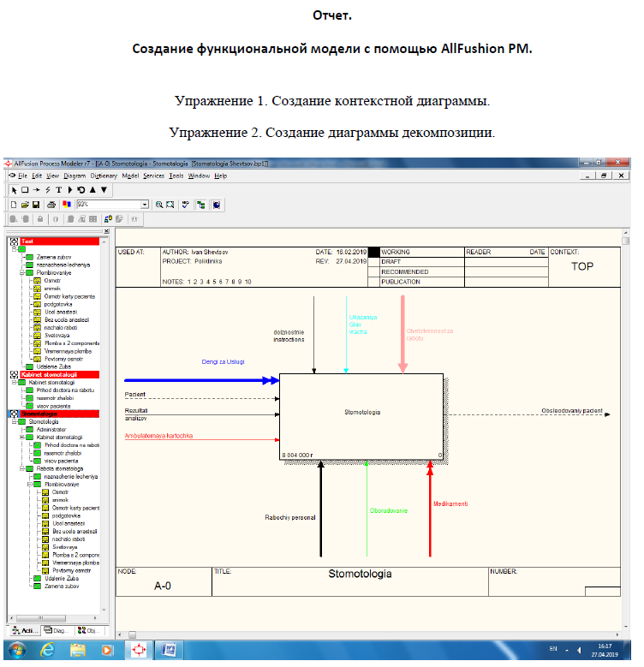Click the green icon of Rabota stomatologa
This screenshot has width=644, height=667.
(x=29, y=468)
